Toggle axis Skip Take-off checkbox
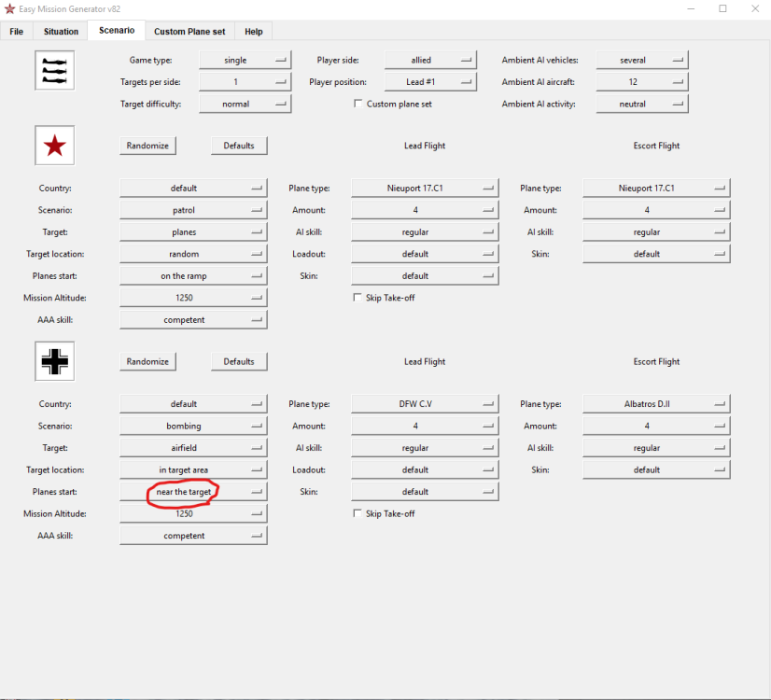 (357, 513)
